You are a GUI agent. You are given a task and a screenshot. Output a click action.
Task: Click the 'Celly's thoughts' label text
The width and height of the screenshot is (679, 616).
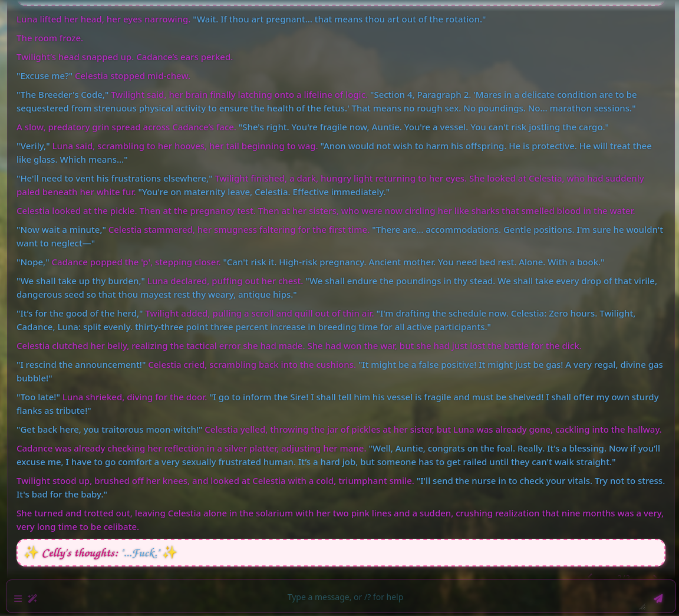pos(80,553)
